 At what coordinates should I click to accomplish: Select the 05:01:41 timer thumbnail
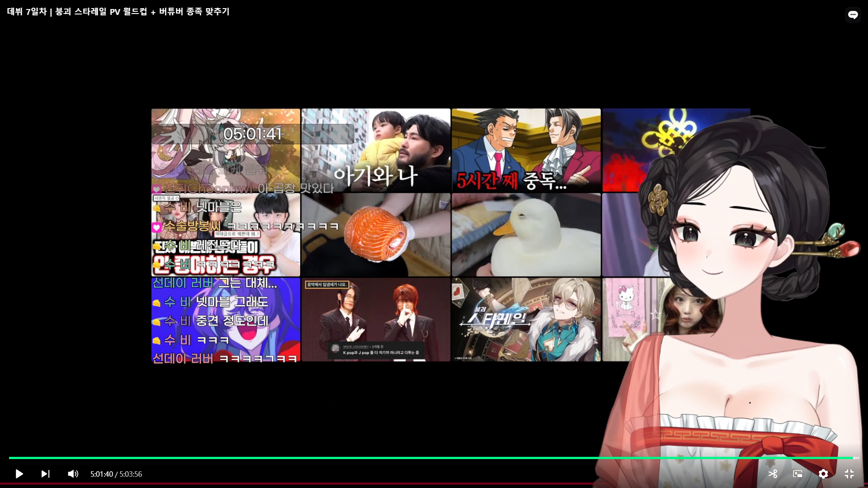coord(226,150)
